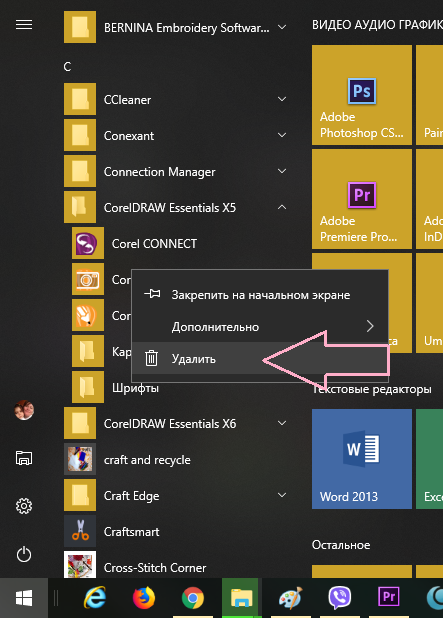Open the partially visible Excel tile
The image size is (443, 618).
[429, 459]
